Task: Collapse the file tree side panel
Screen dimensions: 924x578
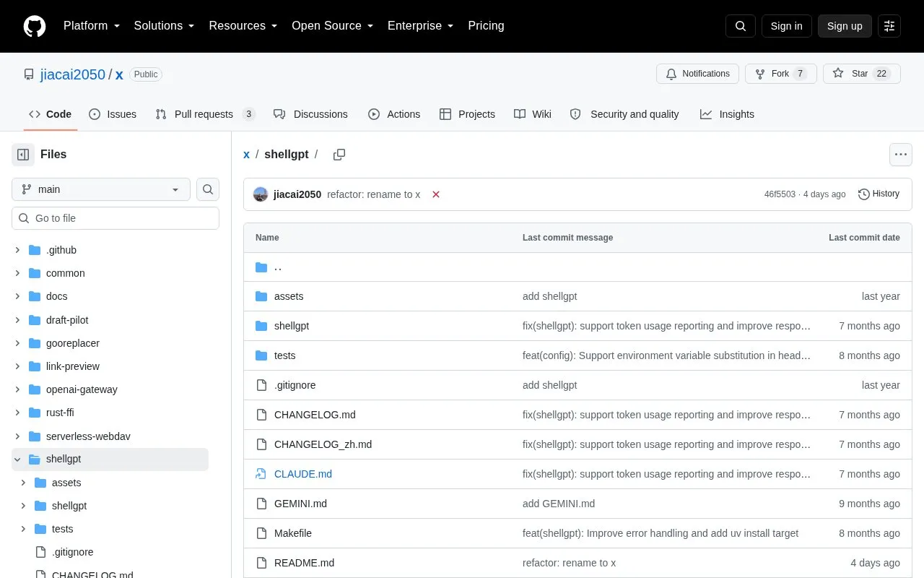Action: pos(23,155)
